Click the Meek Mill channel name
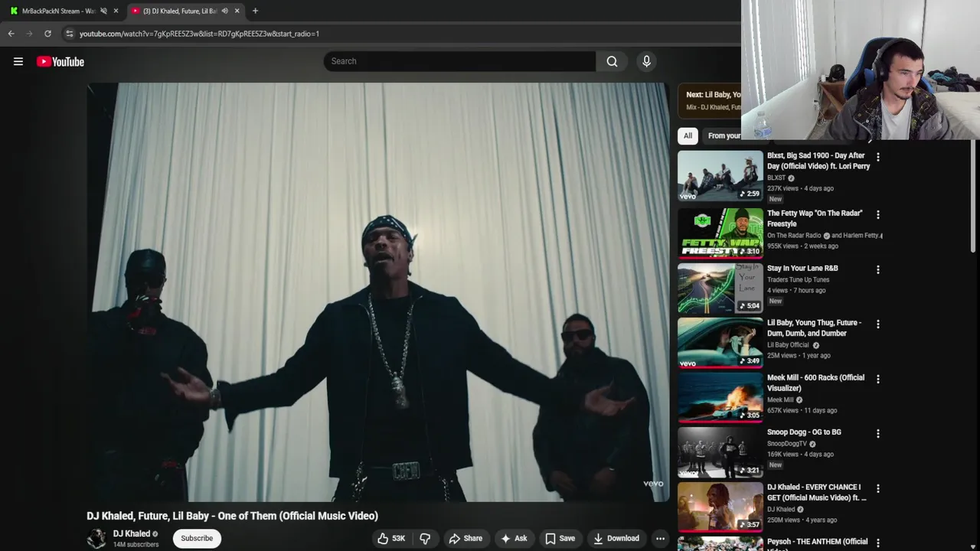The image size is (980, 551). click(780, 399)
